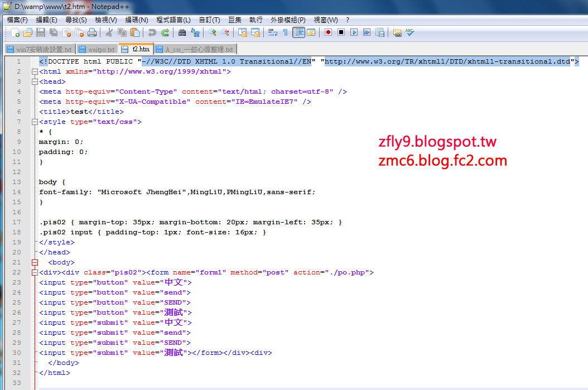
Task: Open the 尋找(S) menu
Action: click(x=76, y=20)
